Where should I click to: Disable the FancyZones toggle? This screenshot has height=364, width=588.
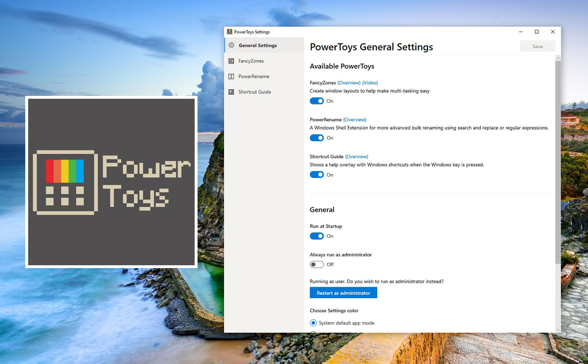click(x=317, y=101)
